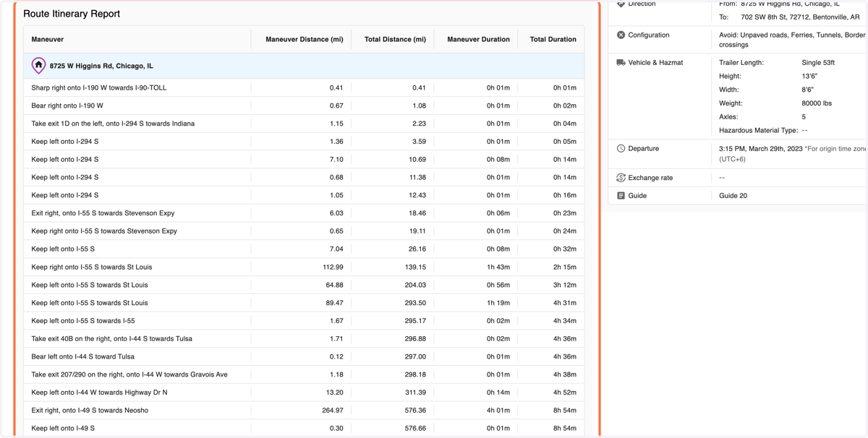Click the Exchange rate label
The image size is (868, 438).
coord(650,178)
